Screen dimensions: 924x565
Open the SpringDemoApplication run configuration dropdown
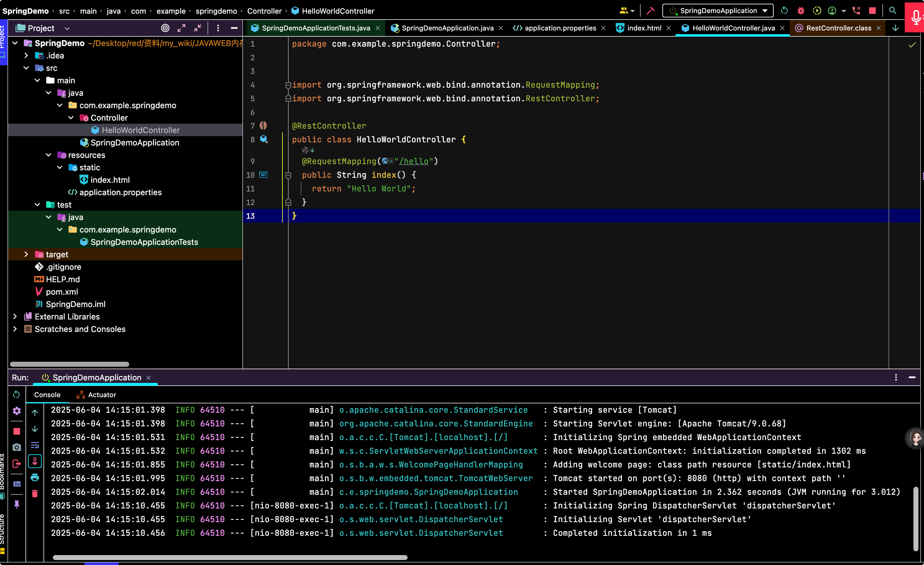[718, 11]
